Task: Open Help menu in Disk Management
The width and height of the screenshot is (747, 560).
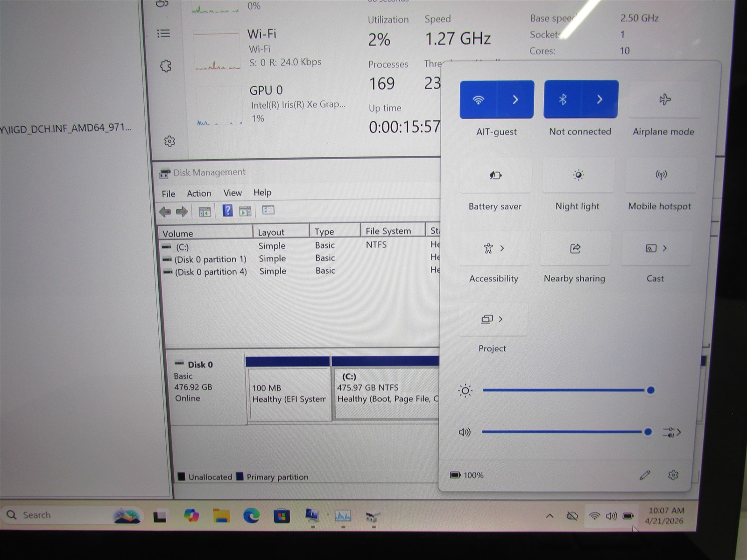Action: 262,192
